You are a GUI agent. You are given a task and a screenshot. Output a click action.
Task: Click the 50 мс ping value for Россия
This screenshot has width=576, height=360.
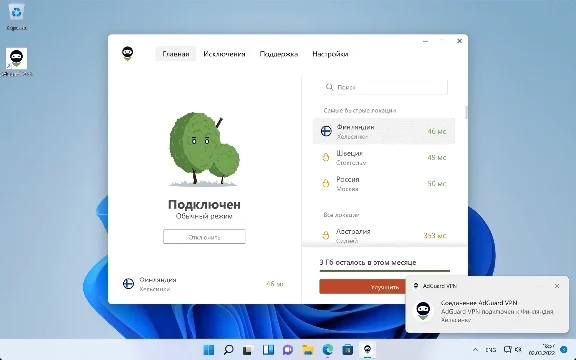point(437,183)
